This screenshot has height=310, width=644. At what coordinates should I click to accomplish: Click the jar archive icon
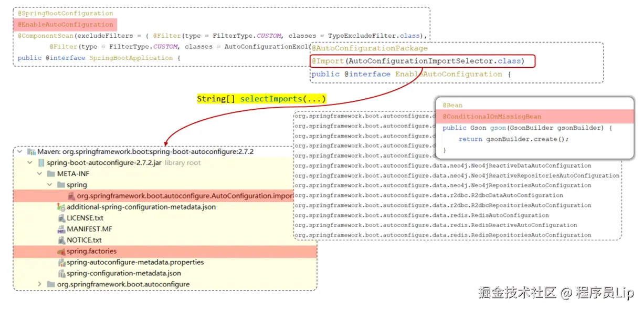[41, 163]
